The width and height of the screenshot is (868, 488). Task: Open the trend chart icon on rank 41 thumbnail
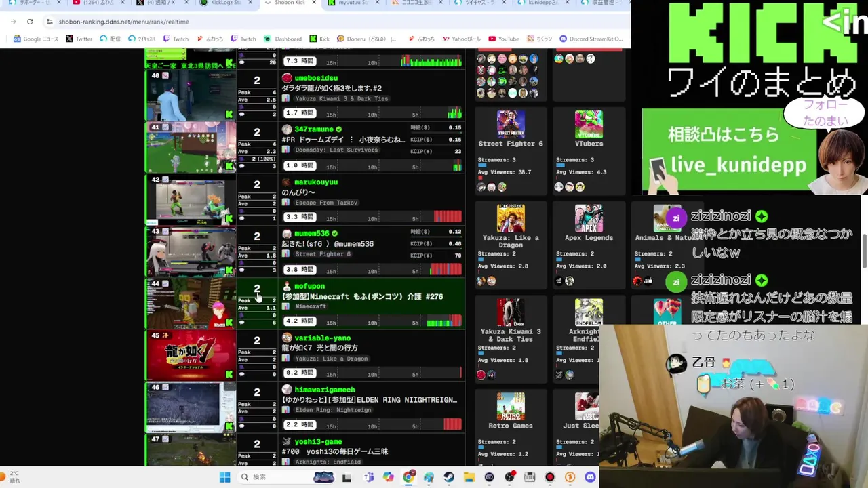pos(165,127)
